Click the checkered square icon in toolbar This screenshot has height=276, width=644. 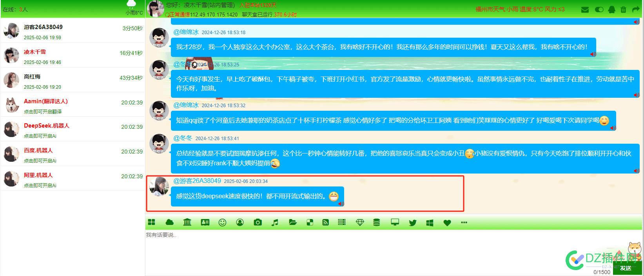(310, 223)
